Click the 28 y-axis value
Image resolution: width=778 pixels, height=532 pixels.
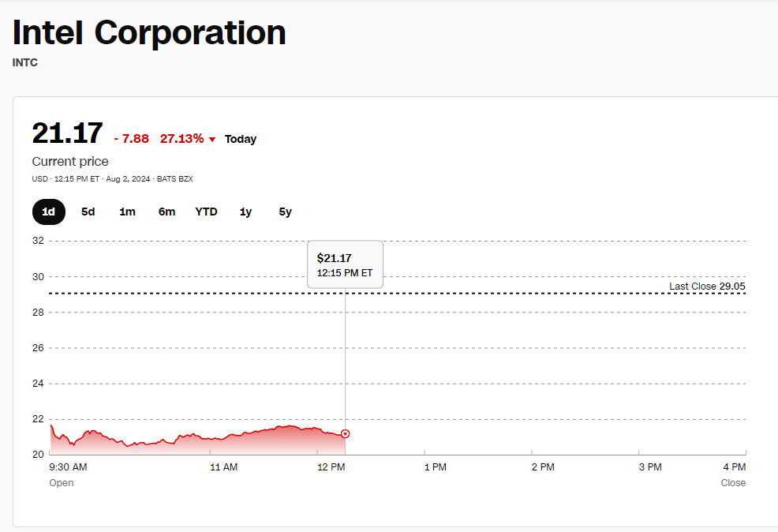[x=38, y=313]
